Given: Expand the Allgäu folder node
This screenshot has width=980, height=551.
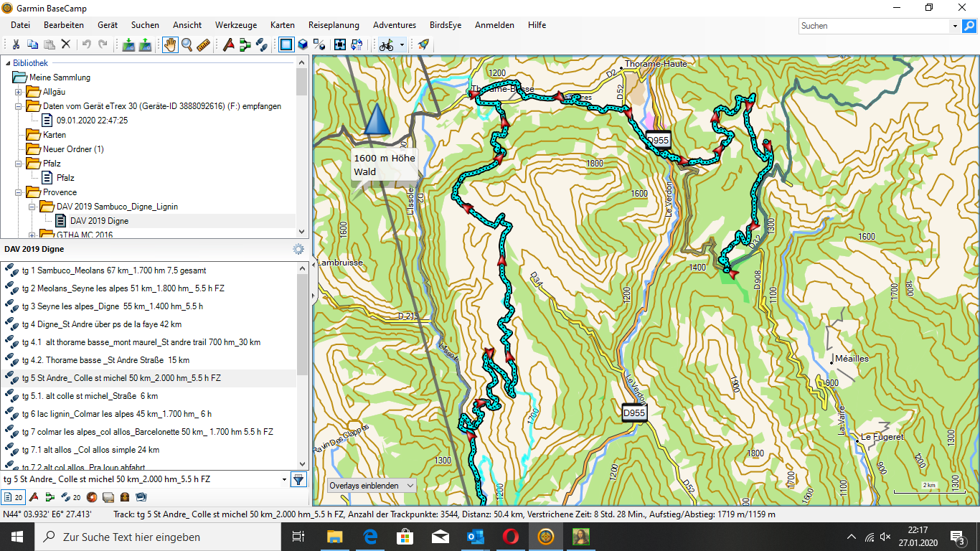Looking at the screenshot, I should coord(19,92).
